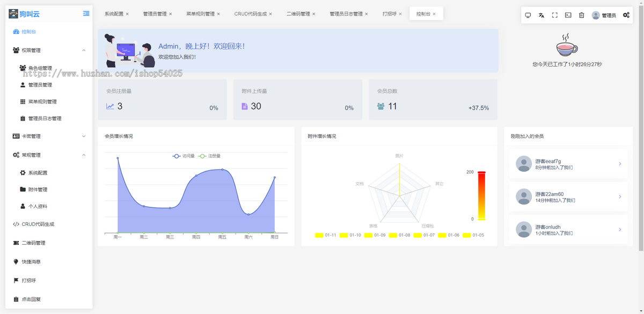Open layout settings gears icon

click(626, 15)
